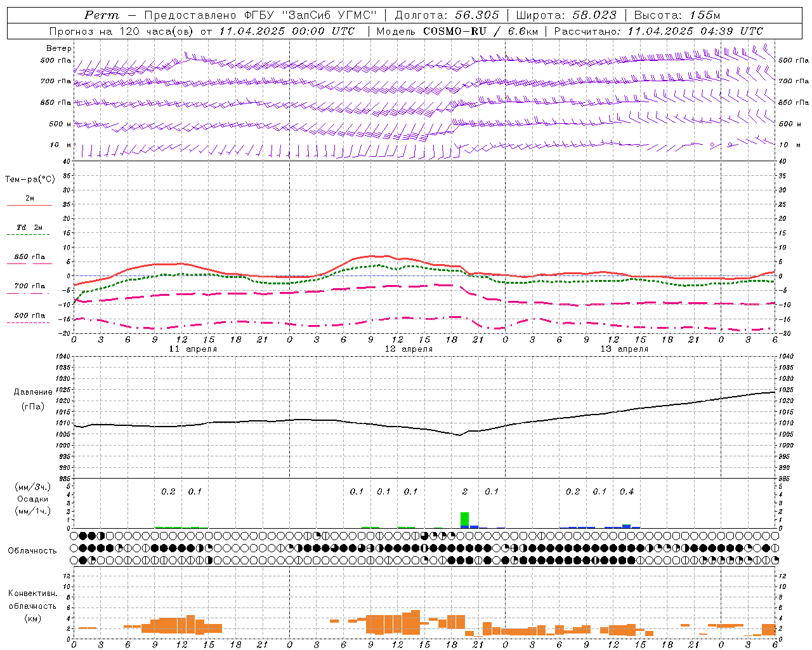Click the 'Давление' pressure panel label
This screenshot has height=650, width=812.
[33, 392]
